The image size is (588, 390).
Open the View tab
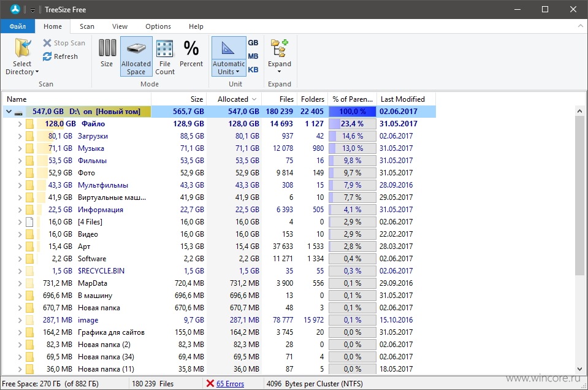point(120,26)
